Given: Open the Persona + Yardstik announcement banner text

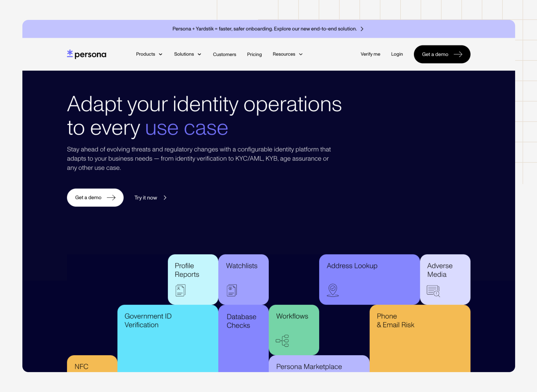Looking at the screenshot, I should click(265, 29).
